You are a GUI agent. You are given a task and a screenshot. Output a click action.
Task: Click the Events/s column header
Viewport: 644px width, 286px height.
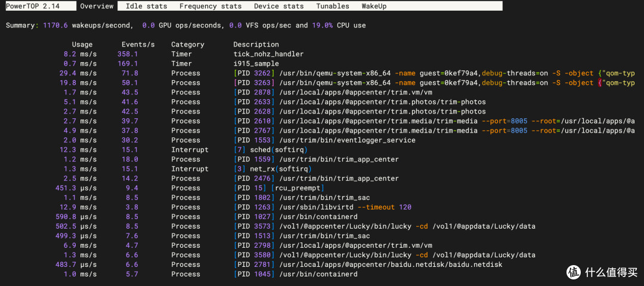point(138,44)
